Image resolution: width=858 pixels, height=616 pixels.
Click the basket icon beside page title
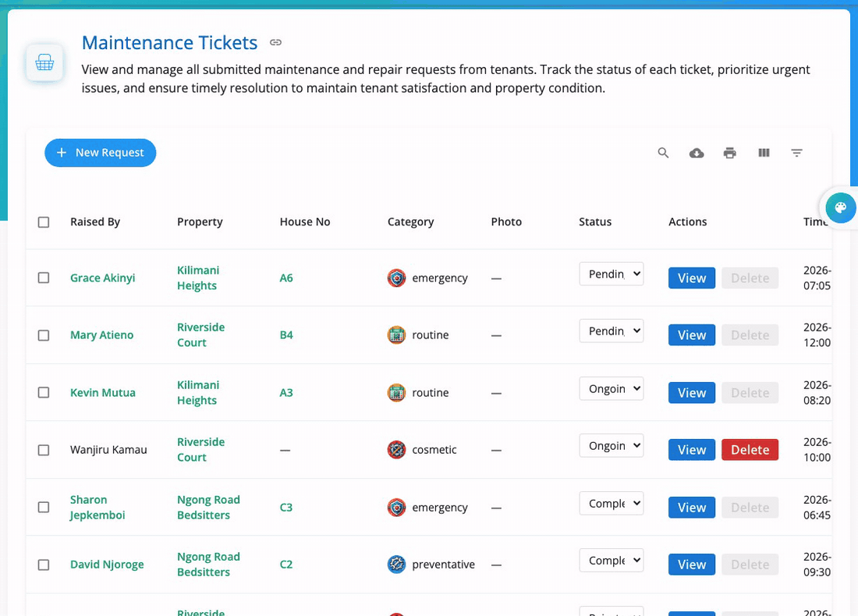pyautogui.click(x=44, y=62)
